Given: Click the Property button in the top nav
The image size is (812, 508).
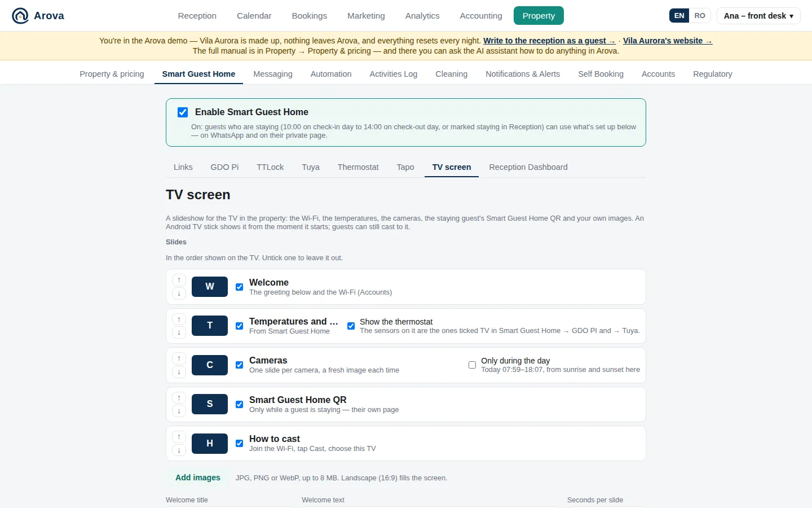Looking at the screenshot, I should [x=539, y=16].
